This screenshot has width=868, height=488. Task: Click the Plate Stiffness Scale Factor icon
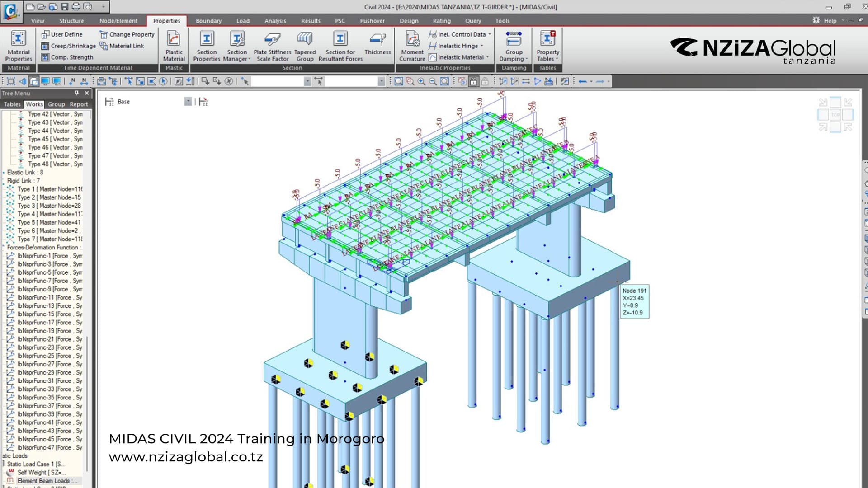pos(272,39)
